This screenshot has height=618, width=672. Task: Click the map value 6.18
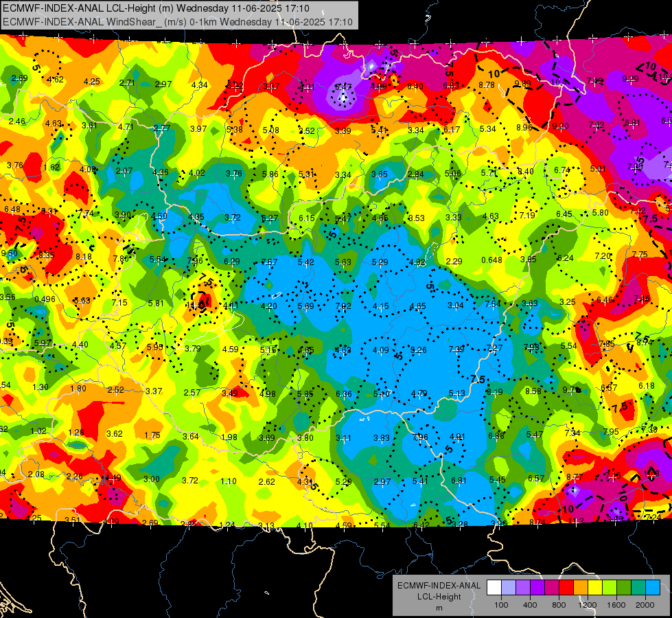[x=647, y=386]
